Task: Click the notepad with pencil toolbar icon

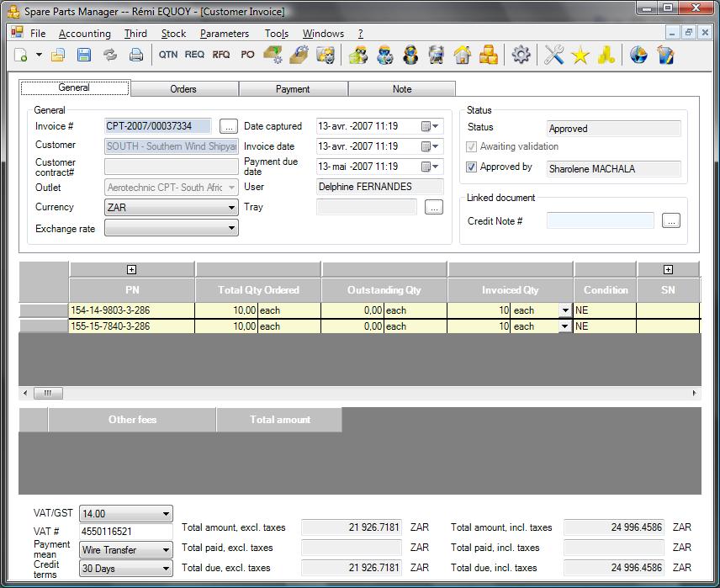Action: (x=664, y=56)
